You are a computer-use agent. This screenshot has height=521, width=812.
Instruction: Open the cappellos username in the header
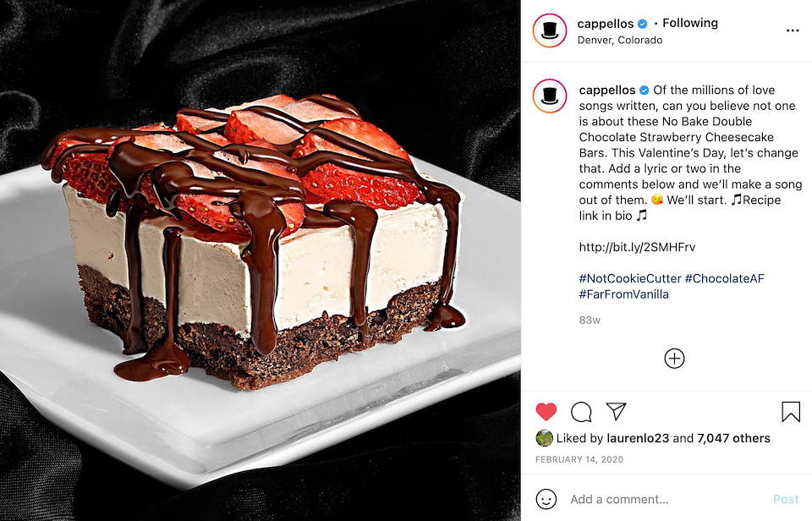click(x=606, y=24)
